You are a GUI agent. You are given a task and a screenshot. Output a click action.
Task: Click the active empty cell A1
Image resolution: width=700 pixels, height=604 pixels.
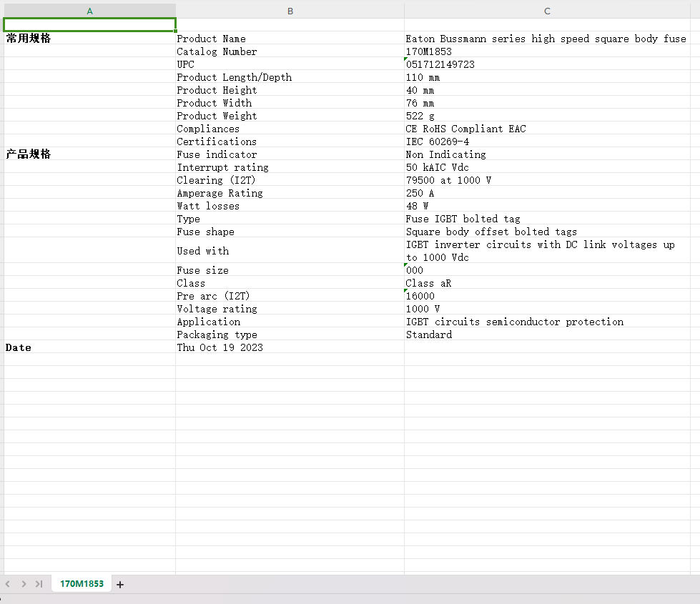coord(89,25)
